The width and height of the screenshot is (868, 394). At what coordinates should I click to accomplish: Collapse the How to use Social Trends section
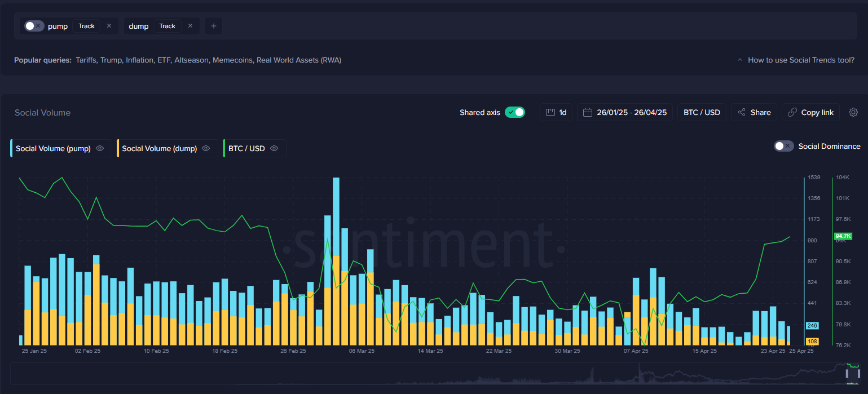click(739, 59)
